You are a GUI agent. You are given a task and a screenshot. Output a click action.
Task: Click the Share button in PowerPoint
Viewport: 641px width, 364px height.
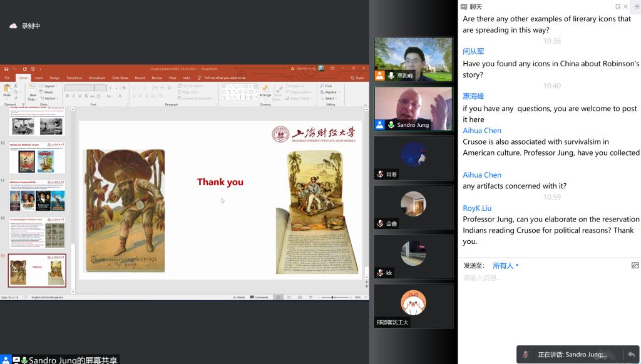pos(358,78)
